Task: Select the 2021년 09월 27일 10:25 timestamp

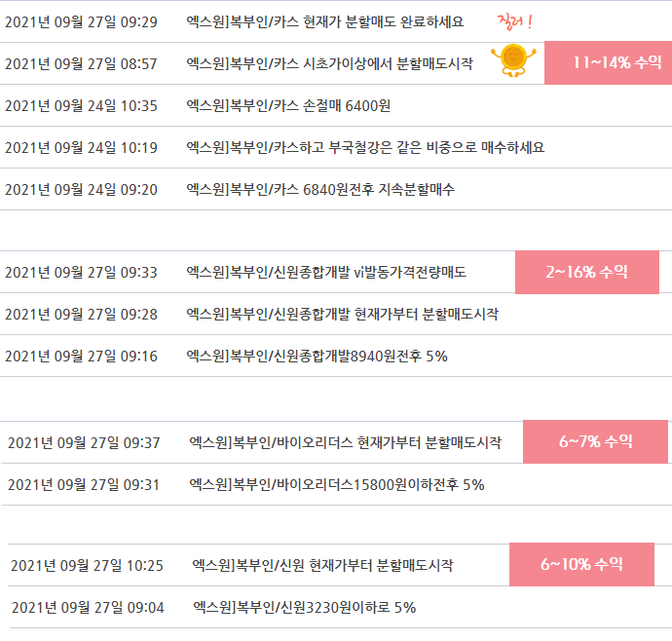Action: [x=87, y=566]
